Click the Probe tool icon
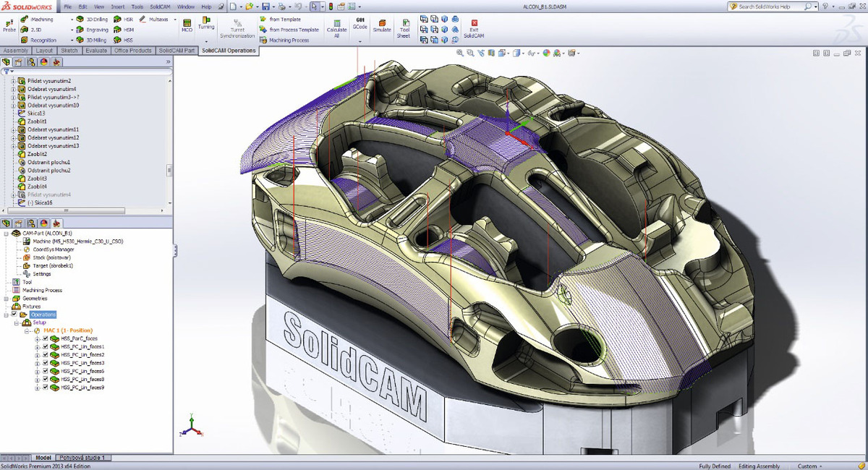This screenshot has width=868, height=470. click(x=9, y=23)
